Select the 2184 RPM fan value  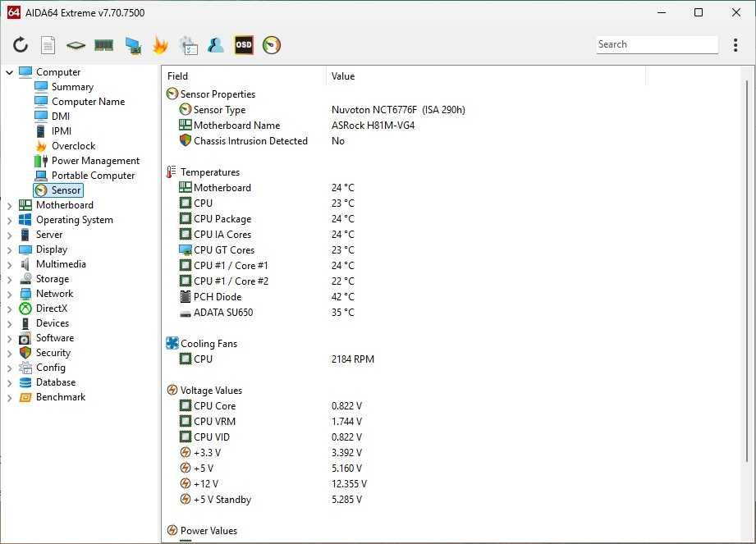click(x=353, y=359)
